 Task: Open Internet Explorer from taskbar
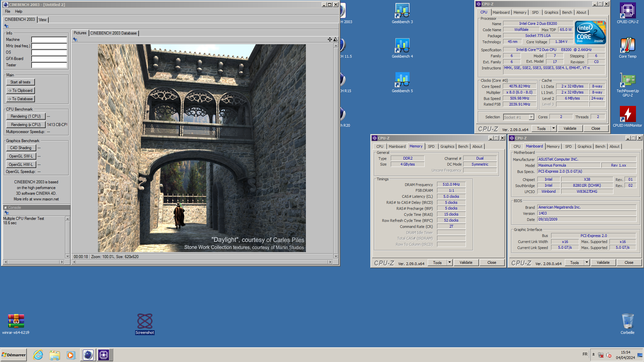click(x=38, y=355)
